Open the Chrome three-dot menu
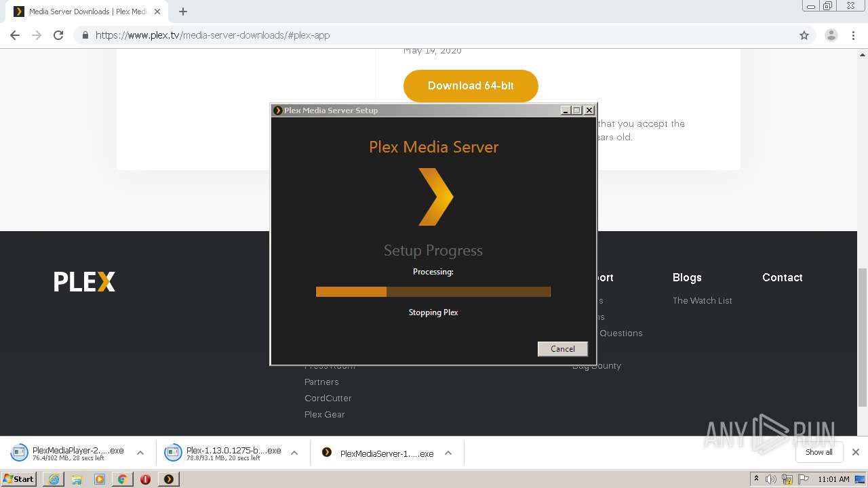Image resolution: width=868 pixels, height=488 pixels. pos(854,35)
